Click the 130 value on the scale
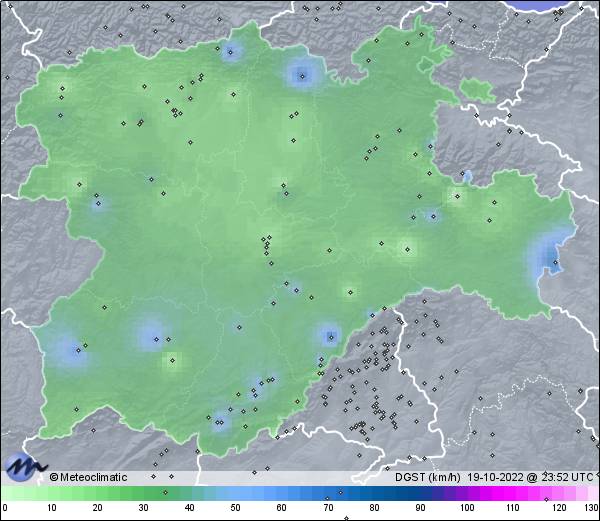 click(x=591, y=508)
